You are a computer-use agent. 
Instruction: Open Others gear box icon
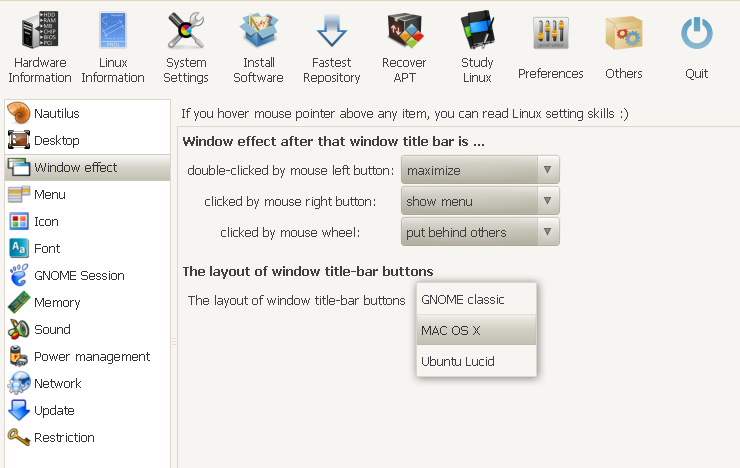point(624,33)
